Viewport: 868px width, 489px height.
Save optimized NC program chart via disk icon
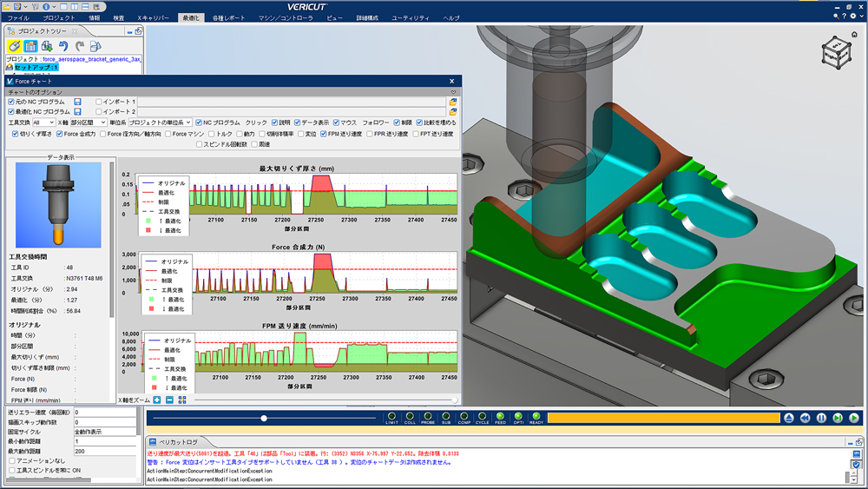tap(77, 112)
